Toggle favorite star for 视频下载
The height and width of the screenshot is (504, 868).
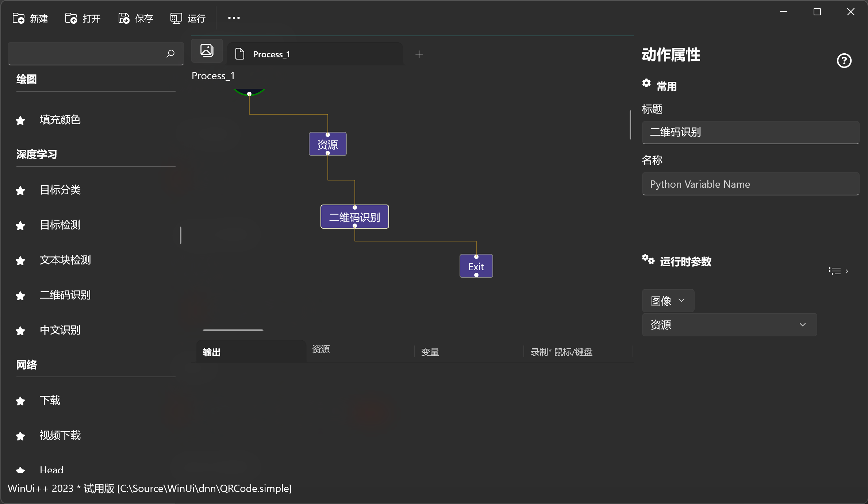point(20,436)
